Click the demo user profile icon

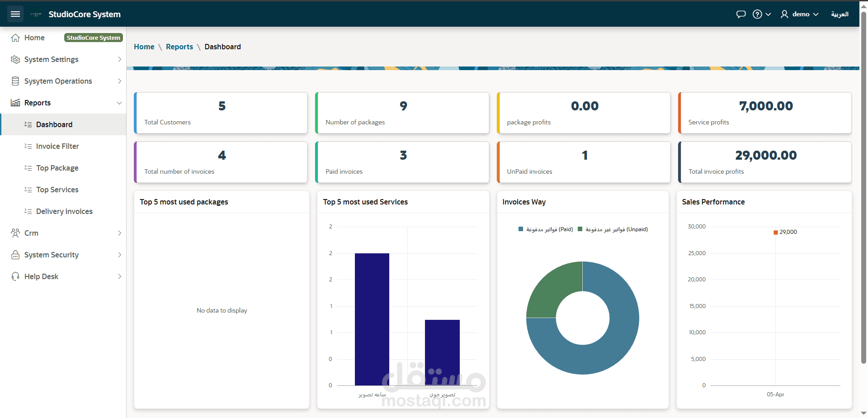click(784, 14)
